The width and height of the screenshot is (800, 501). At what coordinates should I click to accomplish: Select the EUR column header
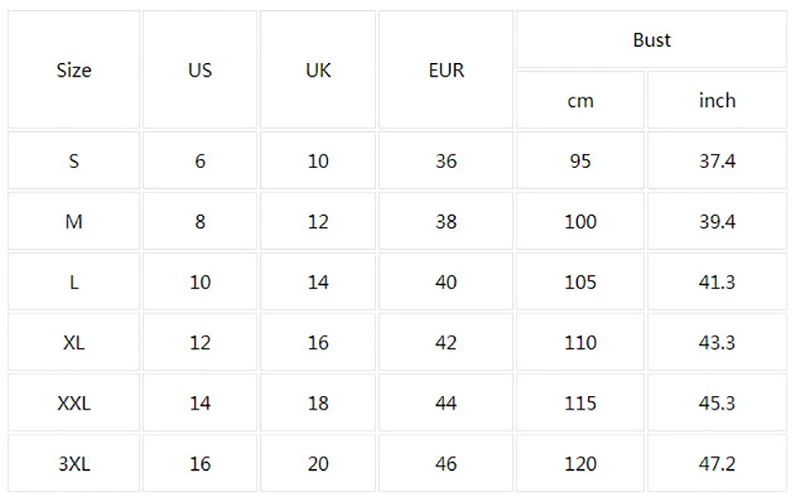coord(446,70)
